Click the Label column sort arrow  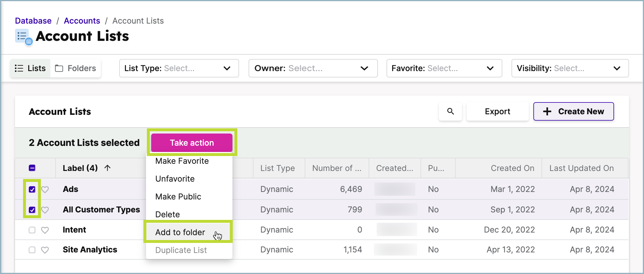click(107, 168)
